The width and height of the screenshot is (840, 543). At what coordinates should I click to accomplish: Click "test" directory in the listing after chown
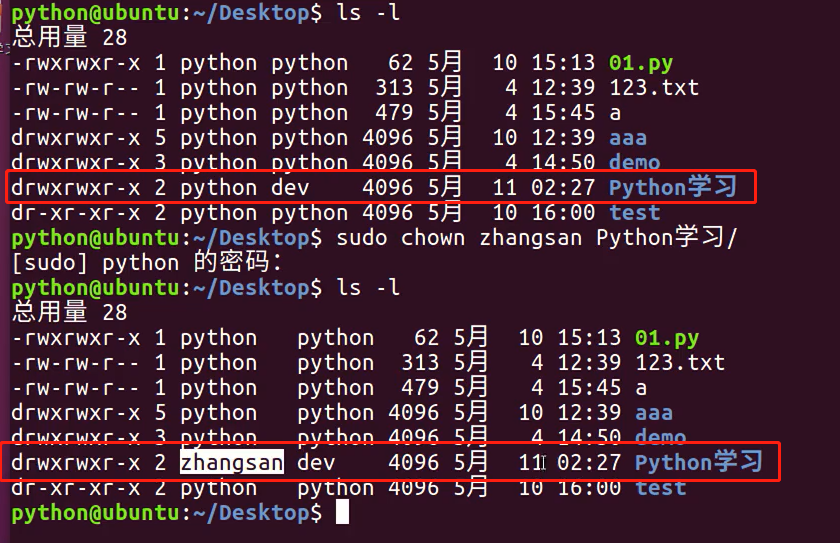click(x=661, y=488)
